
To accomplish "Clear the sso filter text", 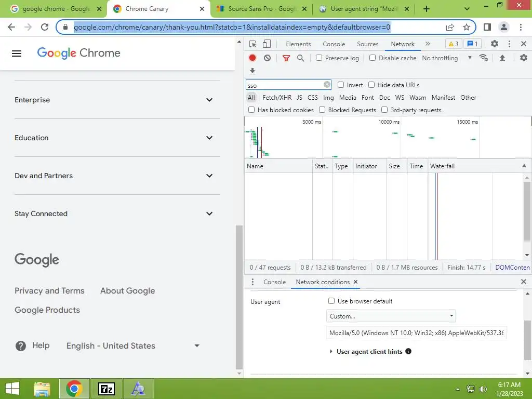I will coord(327,85).
